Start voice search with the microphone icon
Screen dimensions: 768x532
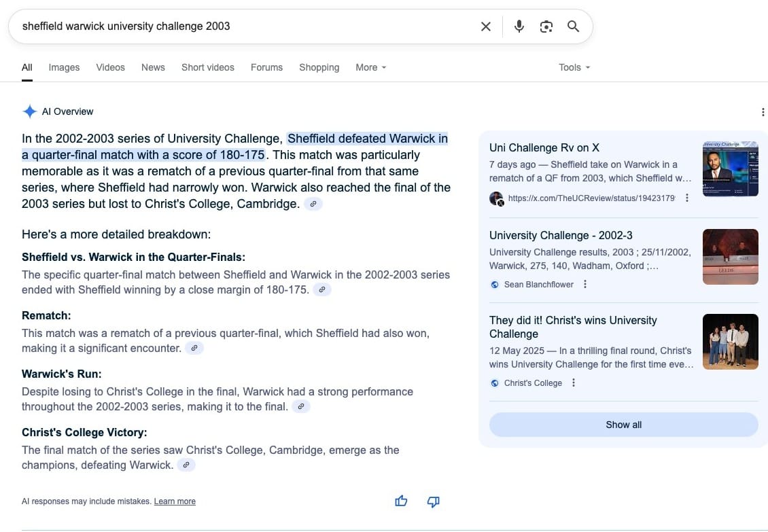coord(519,26)
